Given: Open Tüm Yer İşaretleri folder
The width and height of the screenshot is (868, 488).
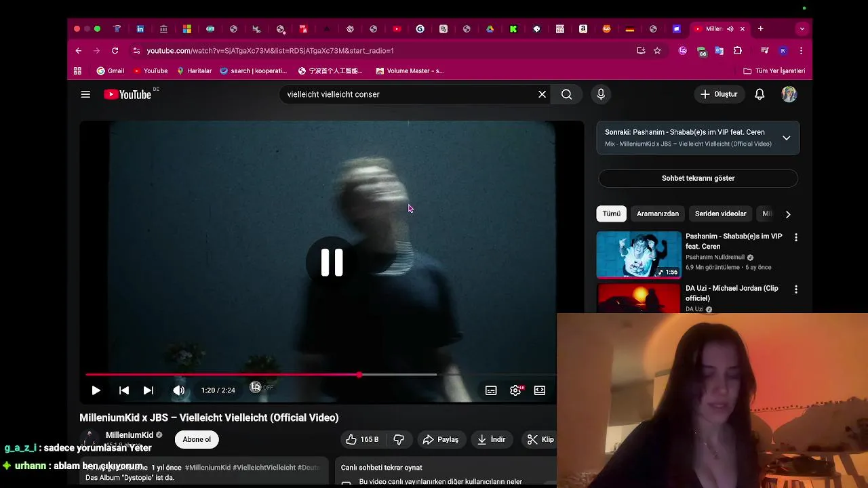Looking at the screenshot, I should 774,70.
